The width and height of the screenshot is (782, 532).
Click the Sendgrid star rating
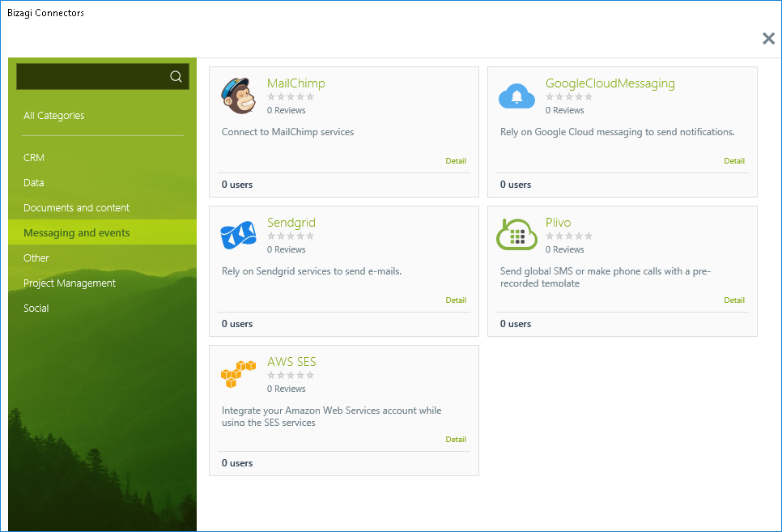pos(291,236)
